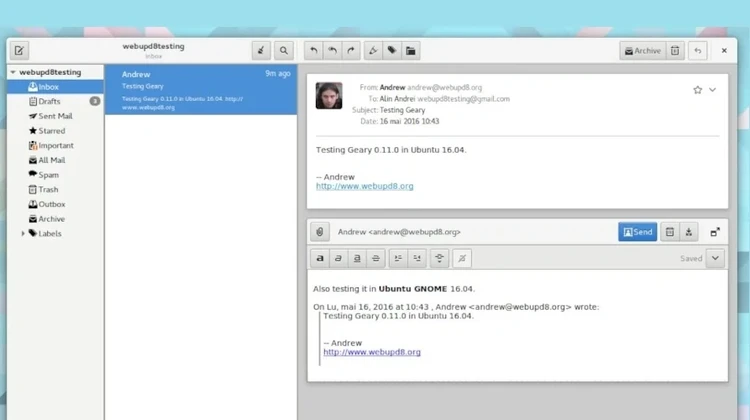Click the forward arrow in the toolbar
Viewport: 750px width, 420px height.
click(x=351, y=51)
